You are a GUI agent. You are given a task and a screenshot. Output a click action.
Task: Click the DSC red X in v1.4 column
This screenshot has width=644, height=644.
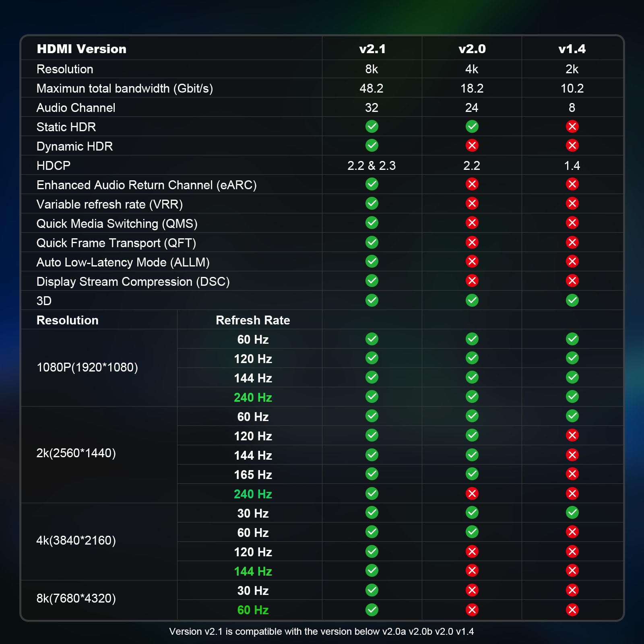pyautogui.click(x=572, y=281)
